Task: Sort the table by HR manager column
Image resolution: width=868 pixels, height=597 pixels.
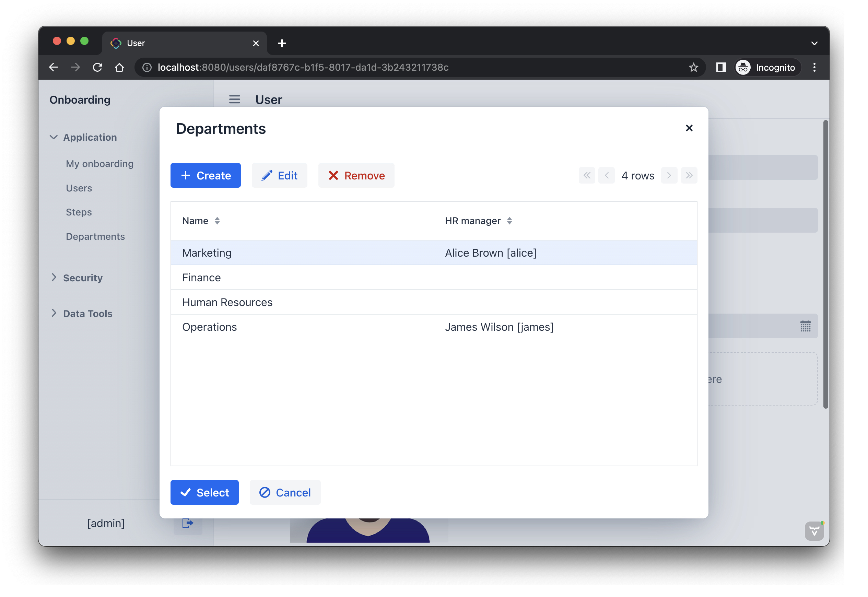Action: coord(509,221)
